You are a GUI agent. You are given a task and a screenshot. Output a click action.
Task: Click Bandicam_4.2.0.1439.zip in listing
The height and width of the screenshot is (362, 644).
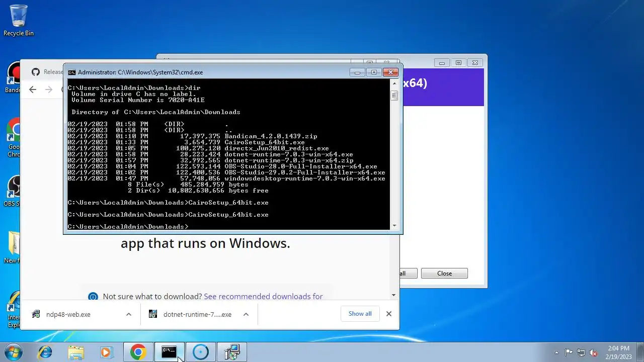tap(271, 136)
